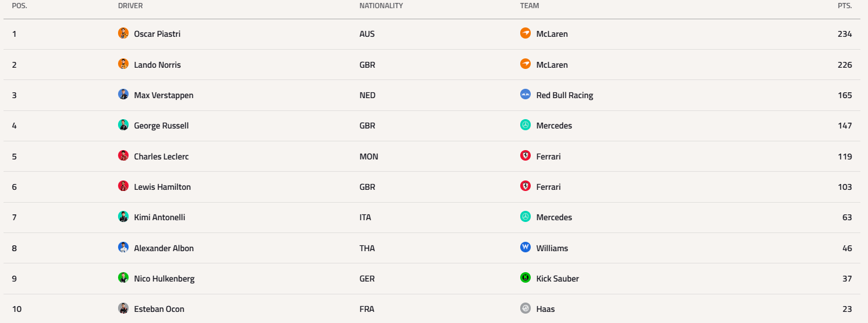
Task: Select Alexander Albon driver name
Action: click(x=164, y=248)
